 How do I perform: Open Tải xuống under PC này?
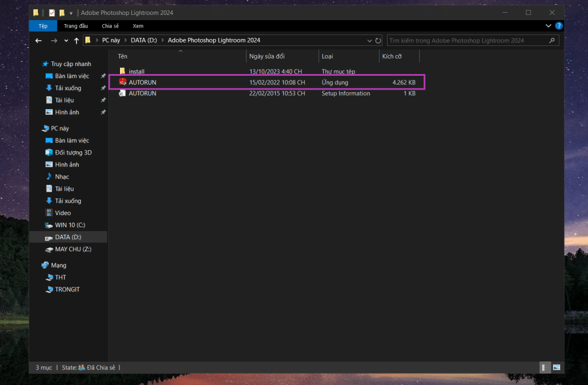click(64, 201)
